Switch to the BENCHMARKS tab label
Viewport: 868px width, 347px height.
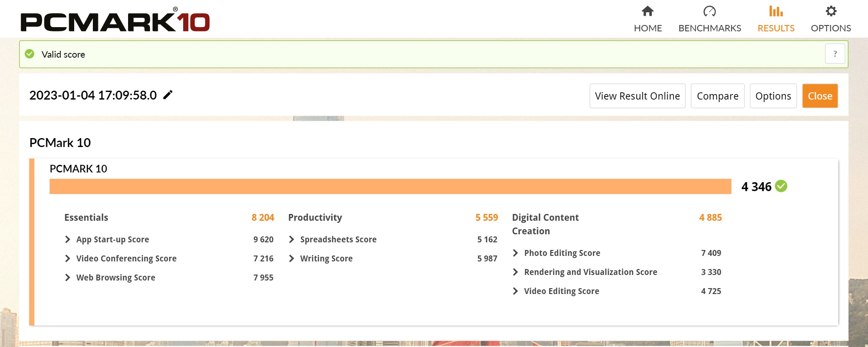click(709, 28)
